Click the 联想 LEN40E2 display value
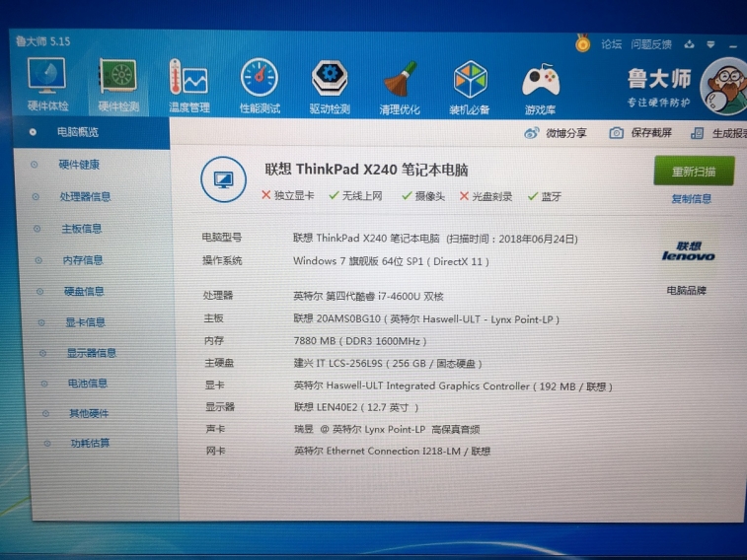The width and height of the screenshot is (747, 560). tap(356, 407)
